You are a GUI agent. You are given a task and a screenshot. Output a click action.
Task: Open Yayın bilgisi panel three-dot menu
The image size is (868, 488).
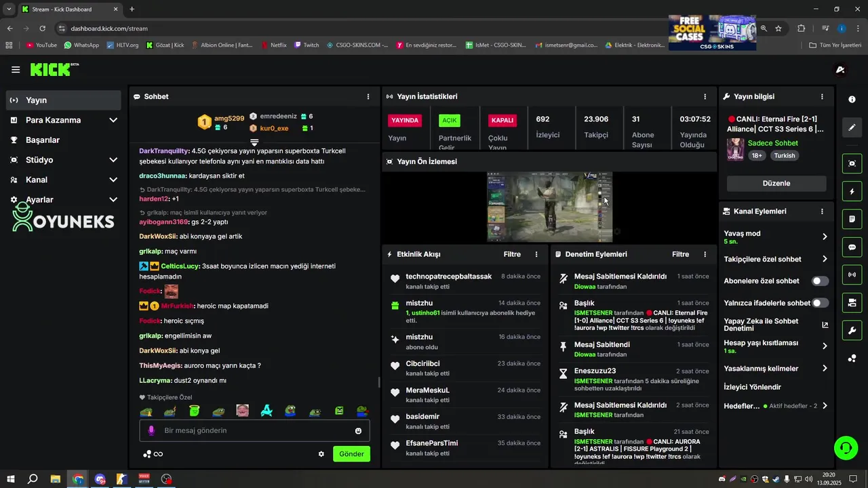pos(822,97)
